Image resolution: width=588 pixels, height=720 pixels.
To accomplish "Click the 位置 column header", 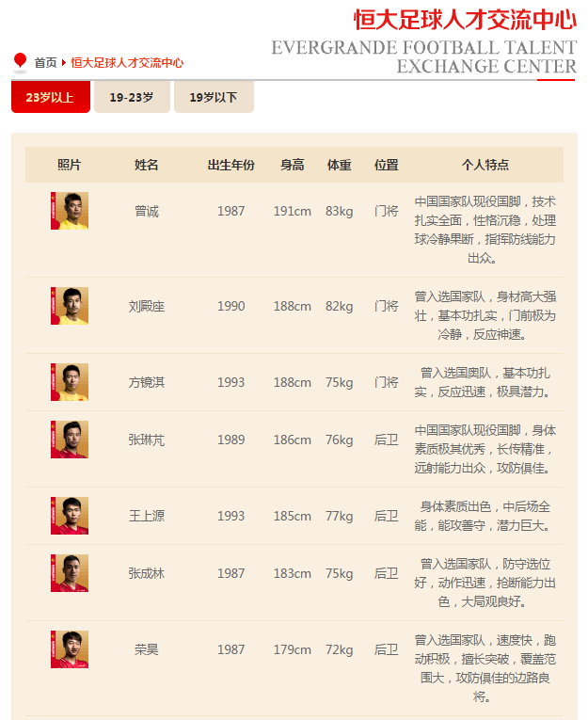I will point(386,165).
